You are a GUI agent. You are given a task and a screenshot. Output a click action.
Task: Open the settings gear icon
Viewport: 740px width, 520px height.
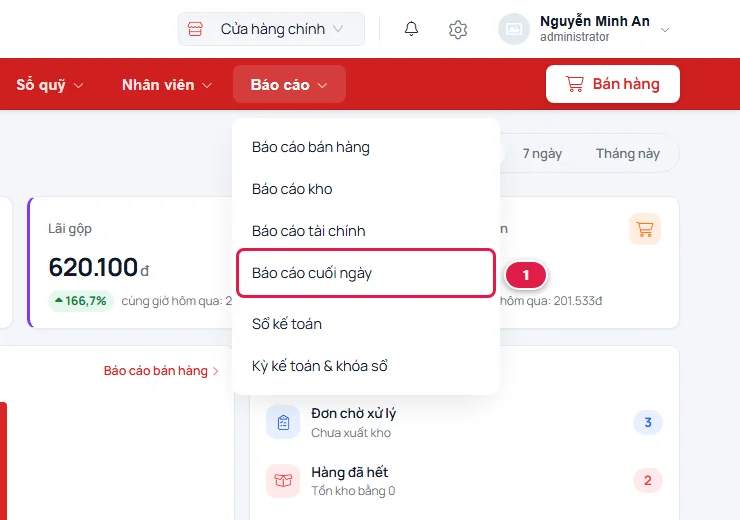(457, 29)
